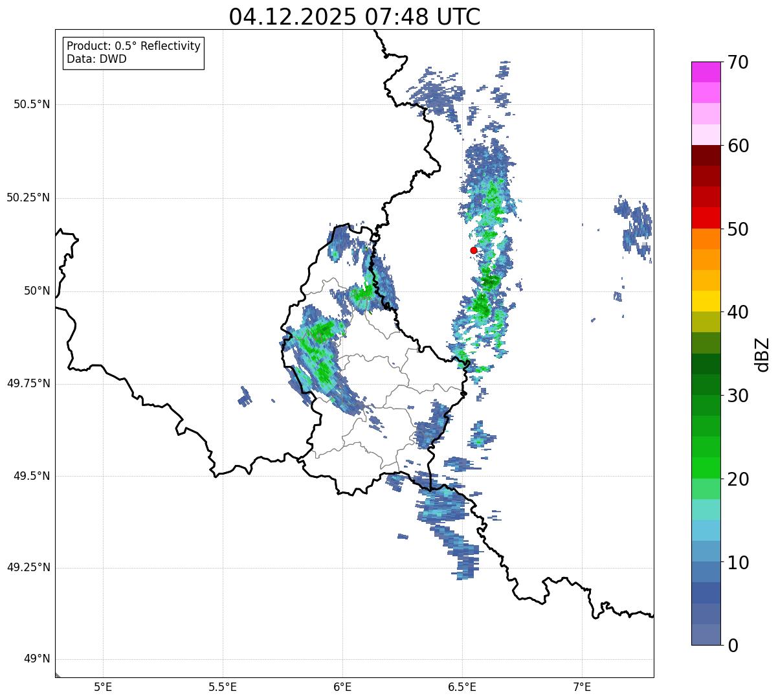Click the 6°E longitude label
Image resolution: width=778 pixels, height=700 pixels.
coord(342,686)
